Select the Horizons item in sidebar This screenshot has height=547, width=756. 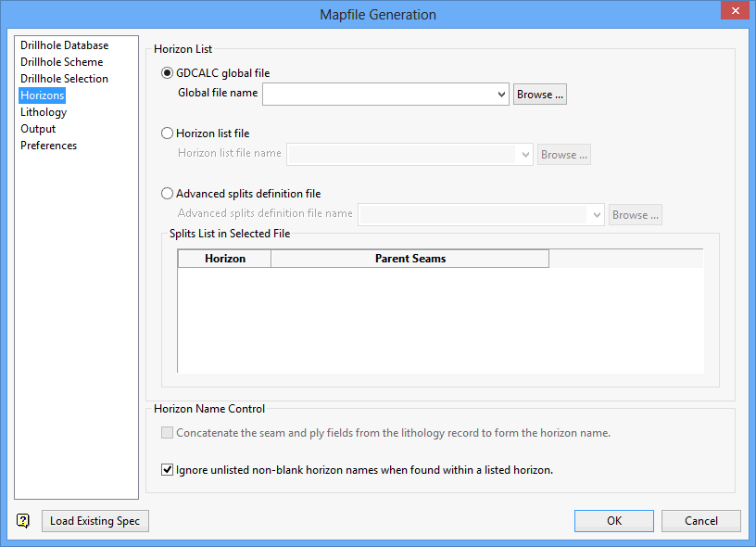[x=43, y=95]
